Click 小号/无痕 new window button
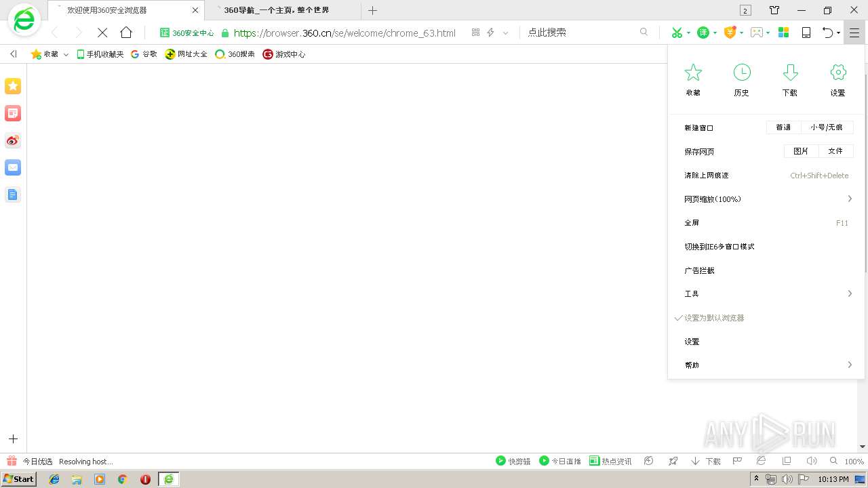 coord(827,127)
